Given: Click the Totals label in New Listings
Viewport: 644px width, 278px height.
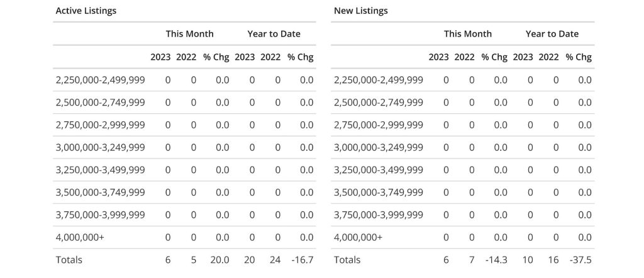Looking at the screenshot, I should [347, 260].
